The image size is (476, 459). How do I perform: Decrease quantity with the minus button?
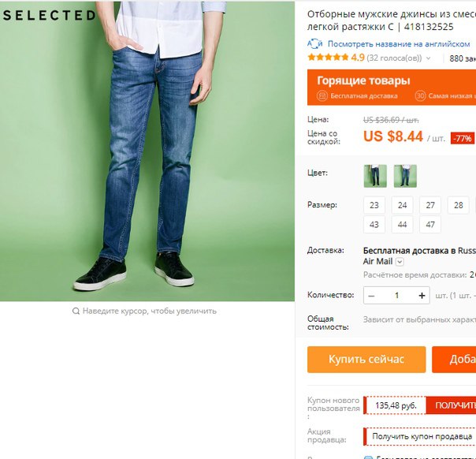371,296
